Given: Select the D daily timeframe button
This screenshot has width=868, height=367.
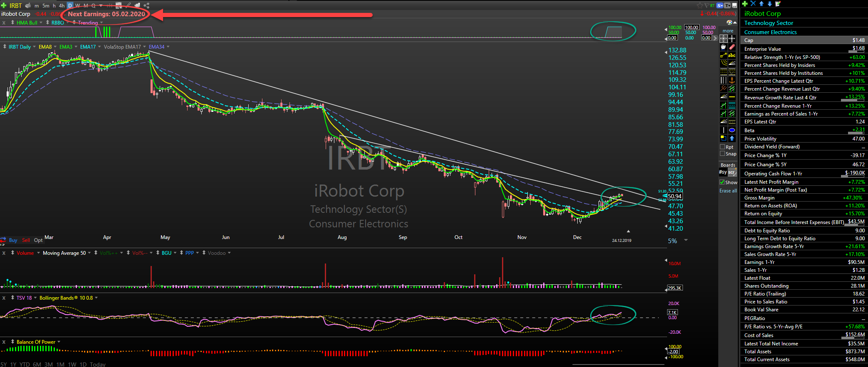Looking at the screenshot, I should (x=70, y=5).
